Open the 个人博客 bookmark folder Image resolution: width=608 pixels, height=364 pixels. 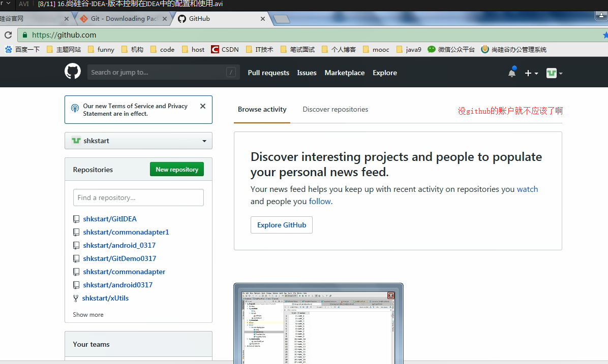coord(339,50)
